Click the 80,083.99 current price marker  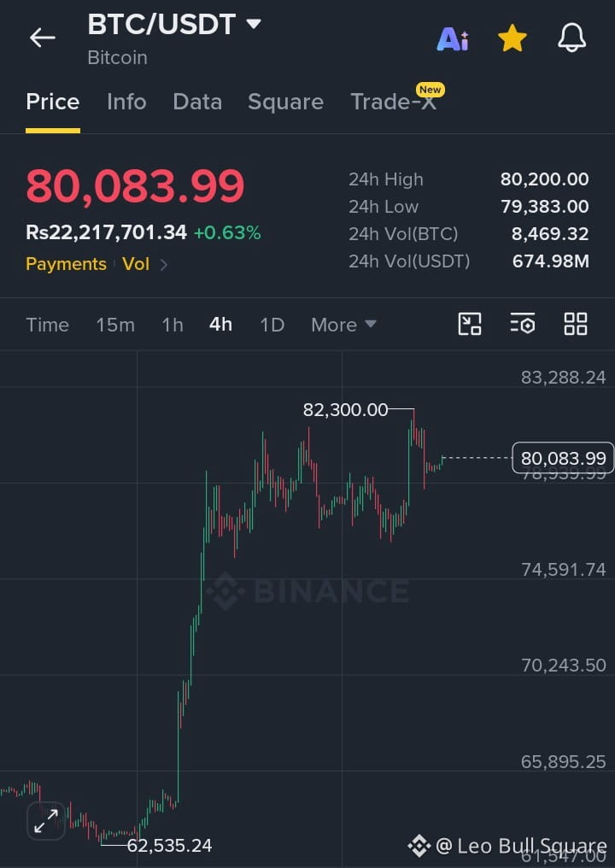[x=563, y=458]
